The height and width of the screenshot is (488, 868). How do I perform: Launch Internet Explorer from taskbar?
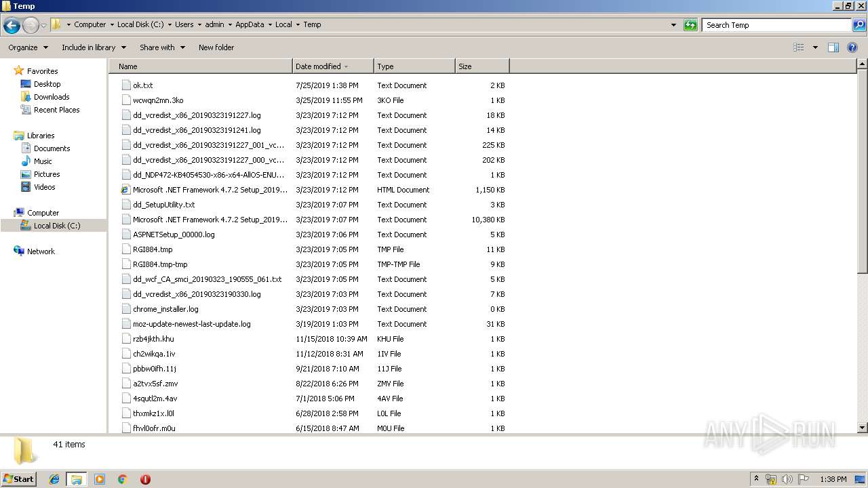point(54,479)
